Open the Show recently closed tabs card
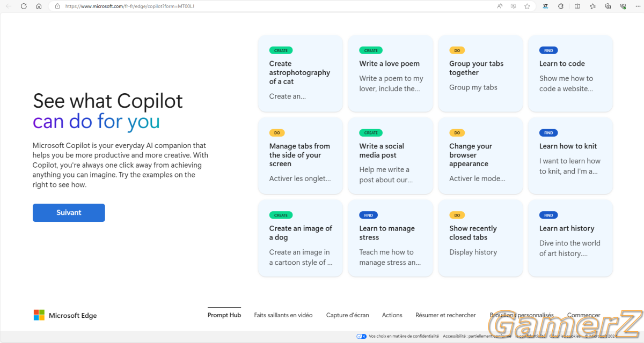This screenshot has height=343, width=644. click(x=480, y=238)
